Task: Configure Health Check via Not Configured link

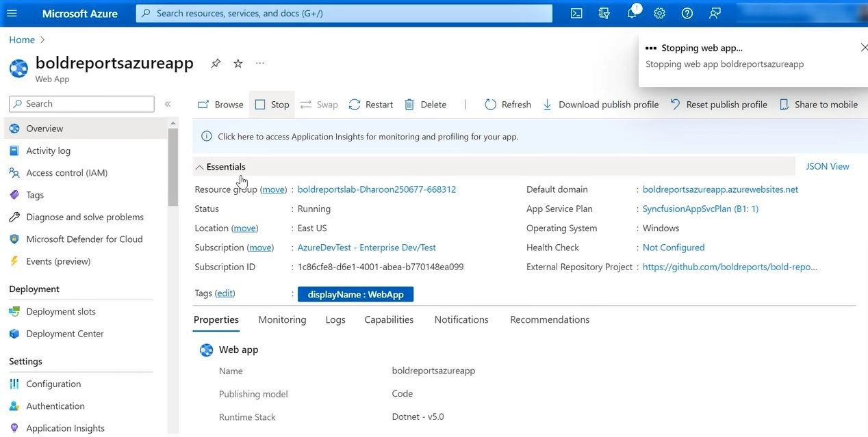Action: pos(673,247)
